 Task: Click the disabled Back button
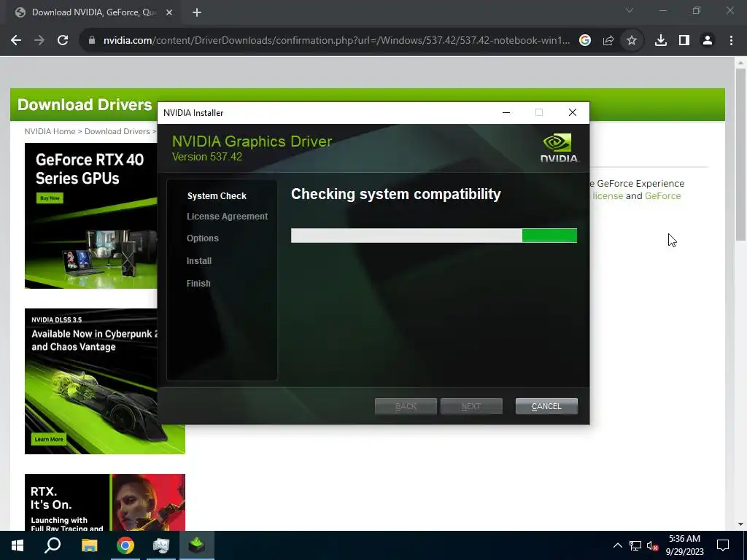[x=406, y=406]
